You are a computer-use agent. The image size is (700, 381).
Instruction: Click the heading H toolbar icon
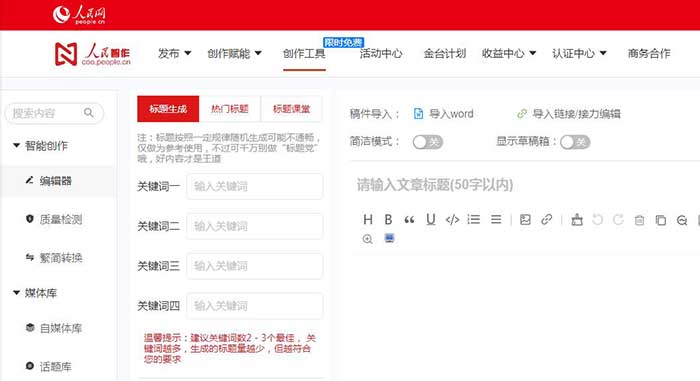[368, 219]
